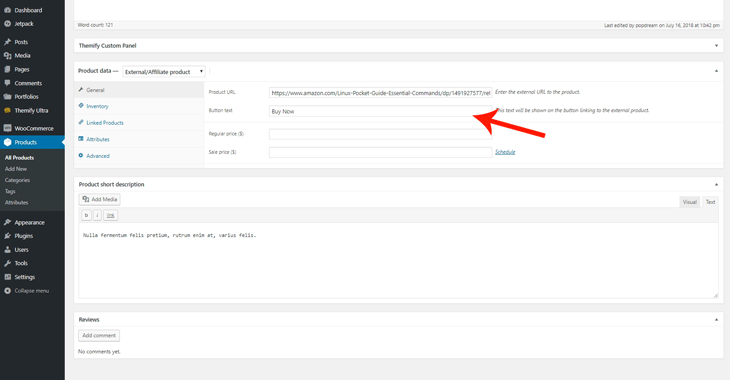Click the Add Media camera icon
The image size is (730, 380).
coord(86,199)
